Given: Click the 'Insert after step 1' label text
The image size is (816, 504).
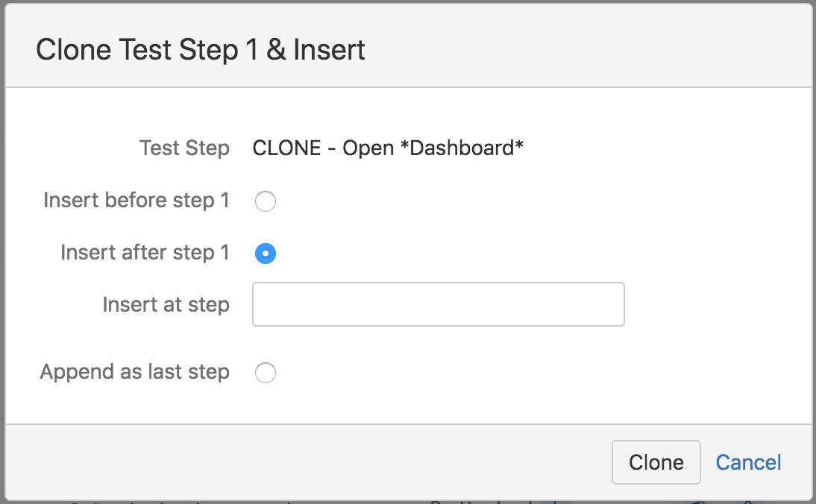Looking at the screenshot, I should coord(145,253).
